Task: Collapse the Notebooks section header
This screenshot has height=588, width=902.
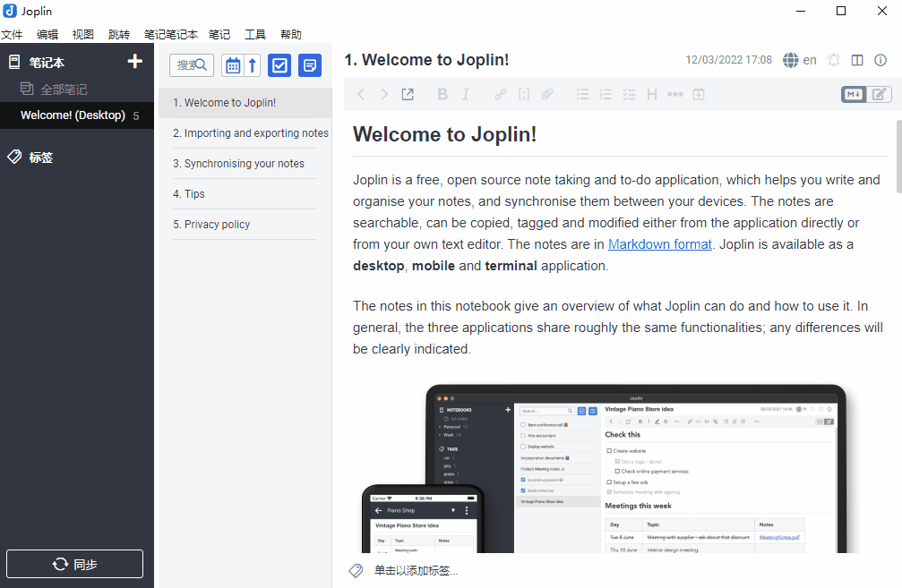Action: pyautogui.click(x=47, y=62)
